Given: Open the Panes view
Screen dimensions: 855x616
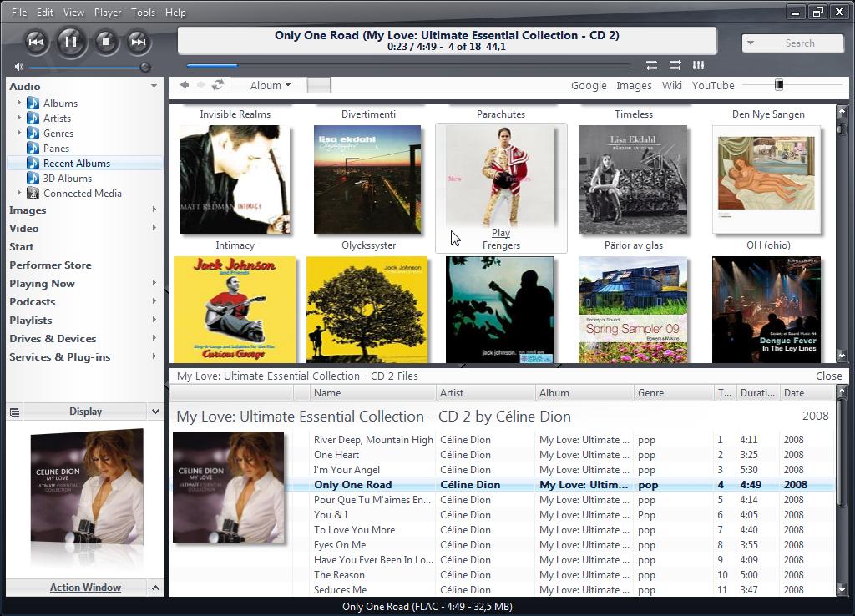Looking at the screenshot, I should tap(56, 149).
